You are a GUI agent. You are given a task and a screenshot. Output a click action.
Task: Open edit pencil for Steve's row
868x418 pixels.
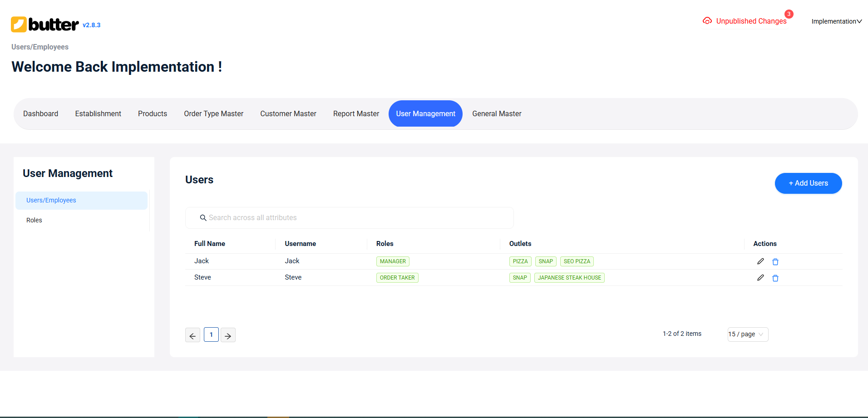[760, 277]
